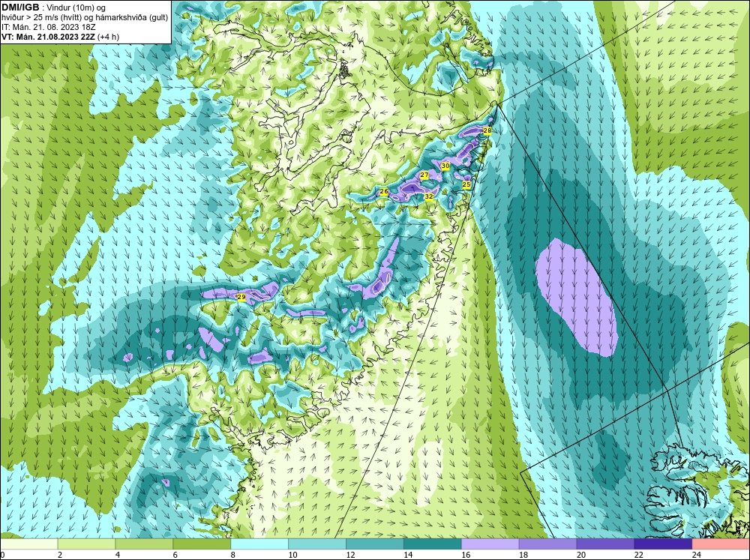Select the yellow gust label 27
The width and height of the screenshot is (750, 560).
[x=424, y=175]
